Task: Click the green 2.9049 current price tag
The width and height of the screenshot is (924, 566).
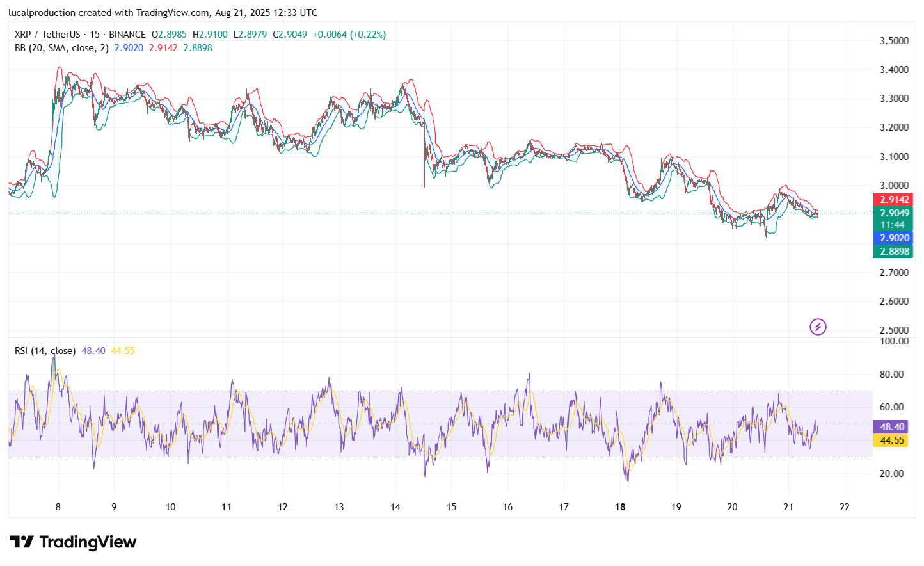Action: pos(893,213)
